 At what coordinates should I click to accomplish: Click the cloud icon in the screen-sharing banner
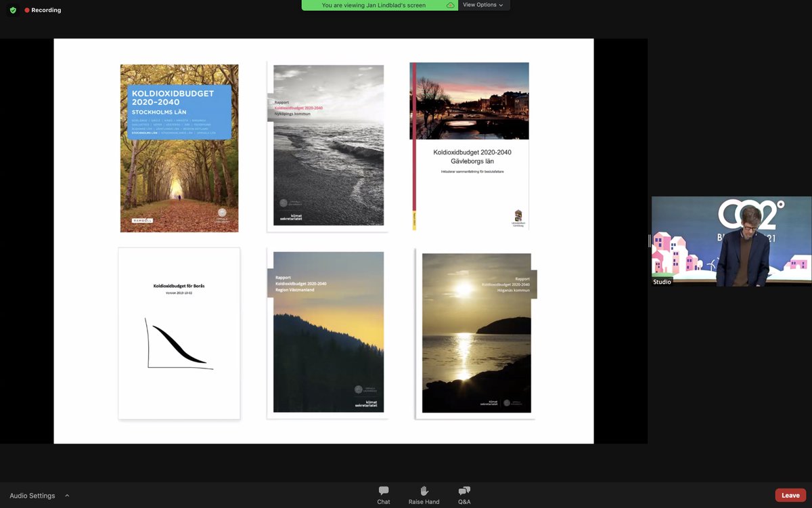click(451, 5)
